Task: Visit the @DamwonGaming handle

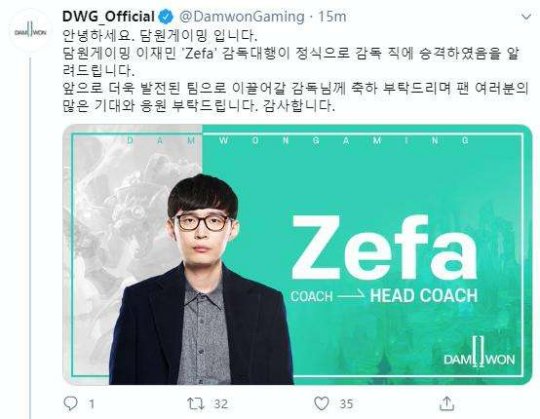Action: [x=242, y=17]
